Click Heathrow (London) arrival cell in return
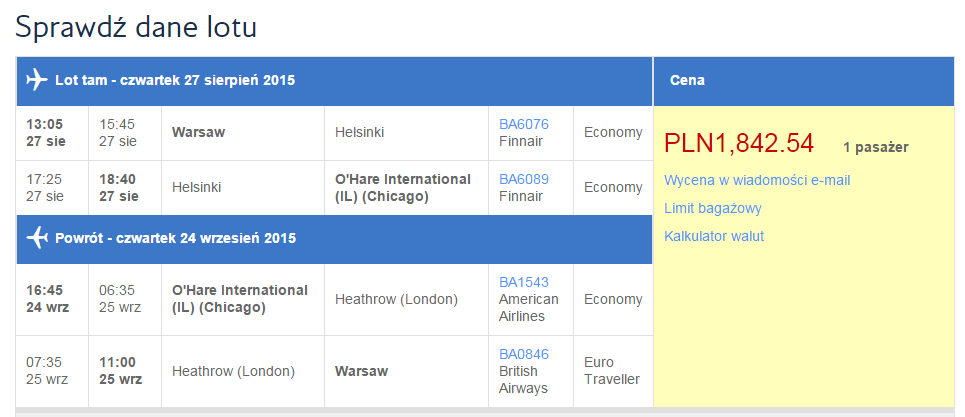Viewport: 965px width, 417px height. [407, 300]
